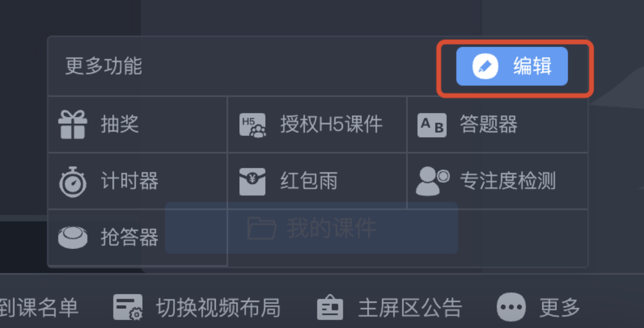
Task: Open the 抢答器 buzzer label
Action: pos(130,237)
